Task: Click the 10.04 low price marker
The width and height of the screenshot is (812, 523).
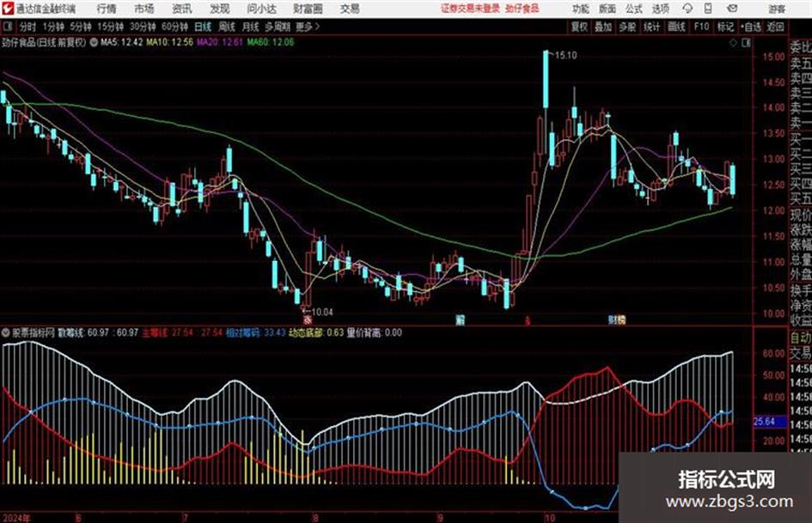Action: click(x=322, y=313)
